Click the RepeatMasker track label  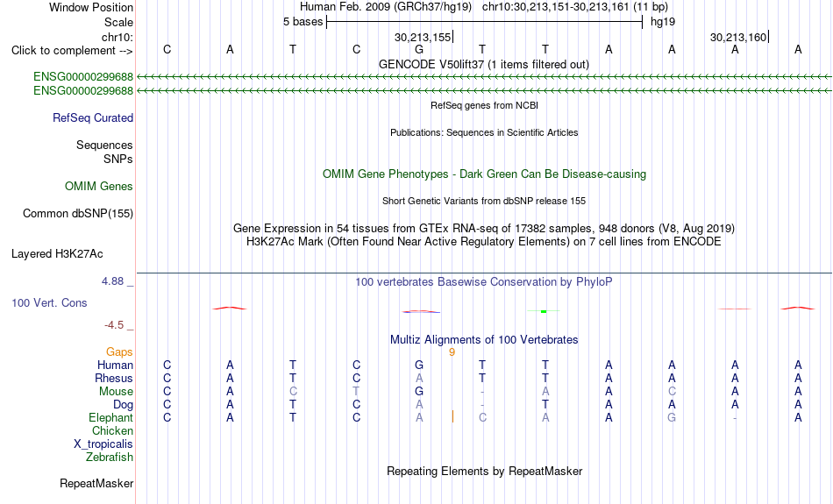(96, 483)
